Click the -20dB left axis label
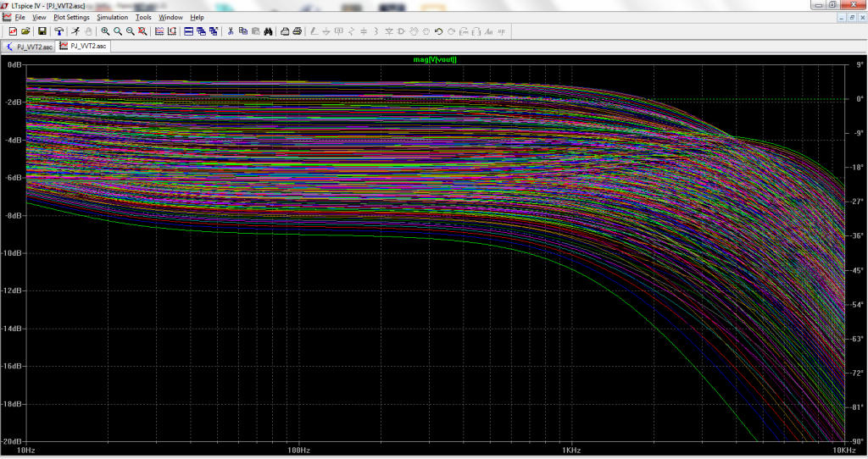 click(12, 441)
